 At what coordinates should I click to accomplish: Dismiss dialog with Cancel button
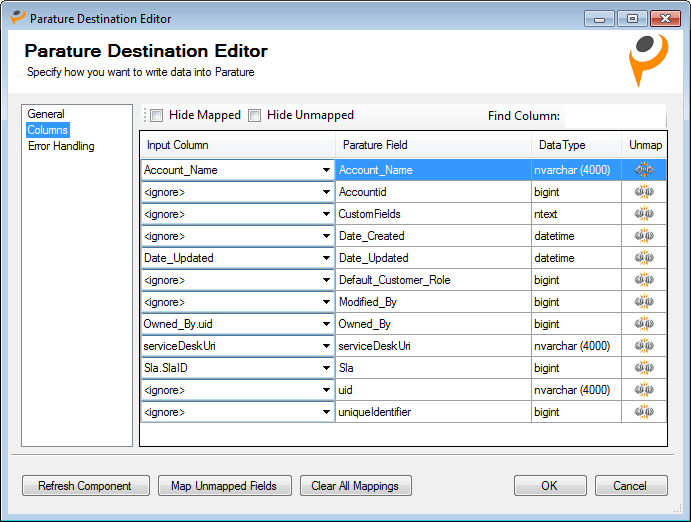[631, 485]
